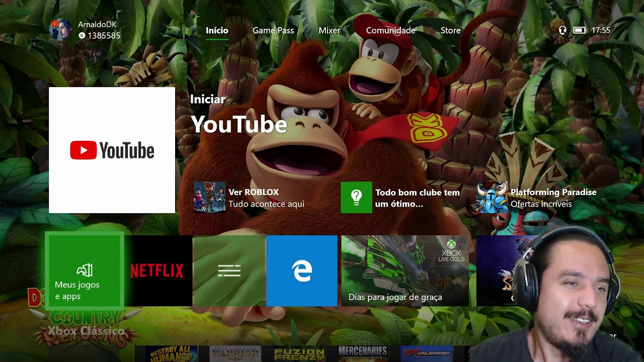
Task: Select the Fuzion Frenzy game cover
Action: (299, 354)
